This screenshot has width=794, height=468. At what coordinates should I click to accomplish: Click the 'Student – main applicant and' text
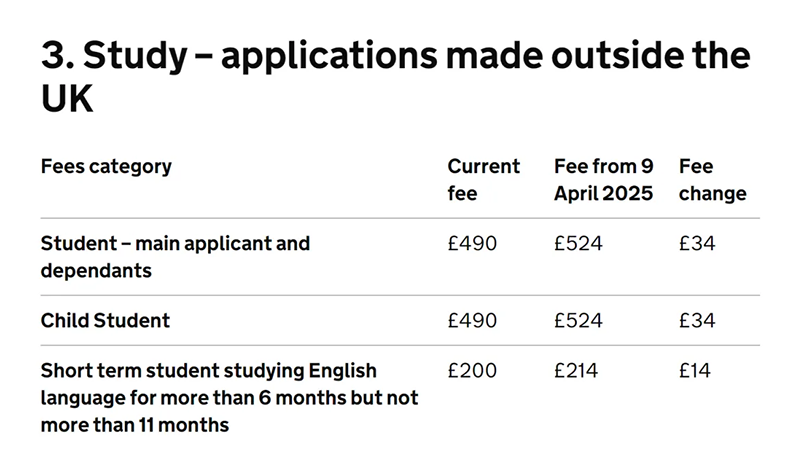(x=175, y=243)
